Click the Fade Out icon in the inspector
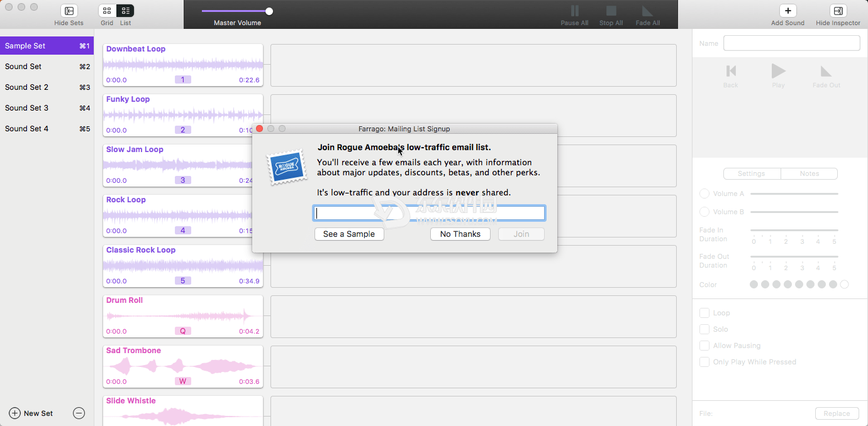 pyautogui.click(x=826, y=71)
